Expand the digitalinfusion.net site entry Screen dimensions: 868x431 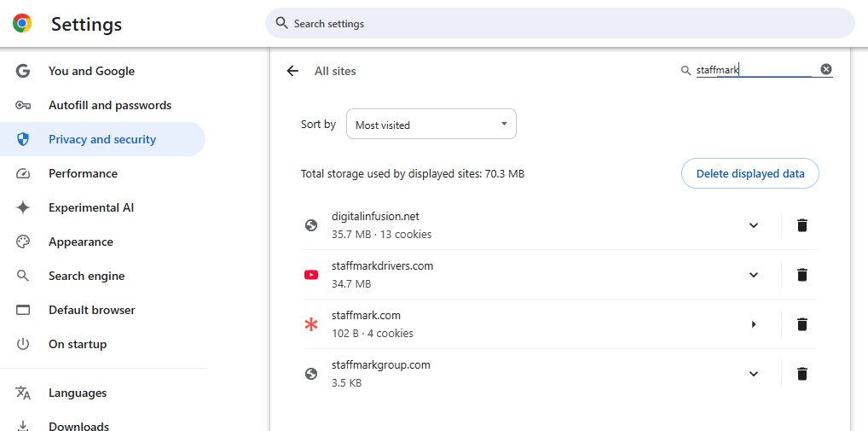click(754, 225)
